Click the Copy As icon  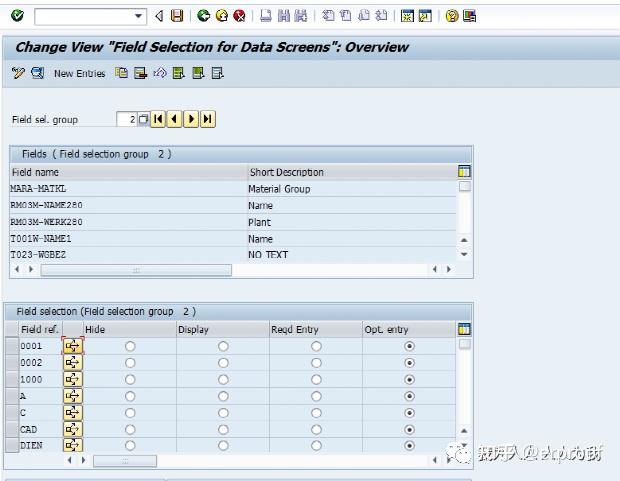(x=121, y=73)
